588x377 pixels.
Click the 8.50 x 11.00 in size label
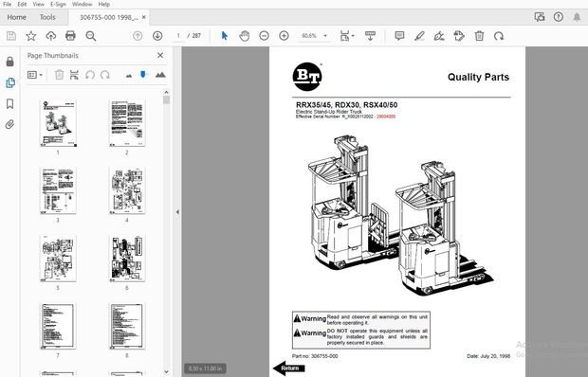point(205,368)
